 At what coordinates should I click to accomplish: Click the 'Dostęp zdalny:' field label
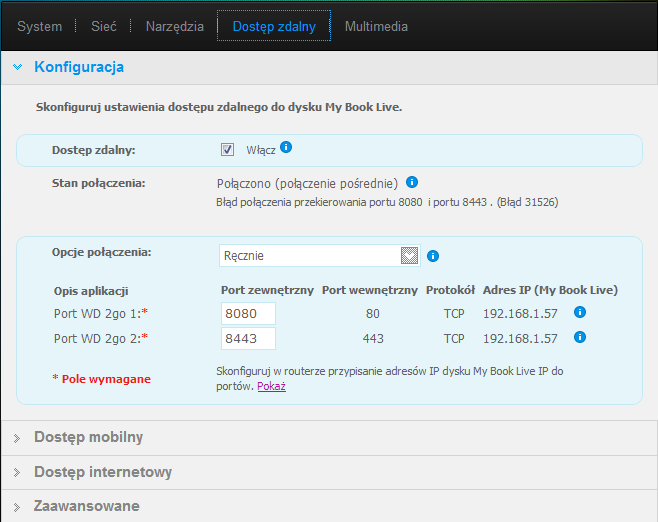(94, 150)
